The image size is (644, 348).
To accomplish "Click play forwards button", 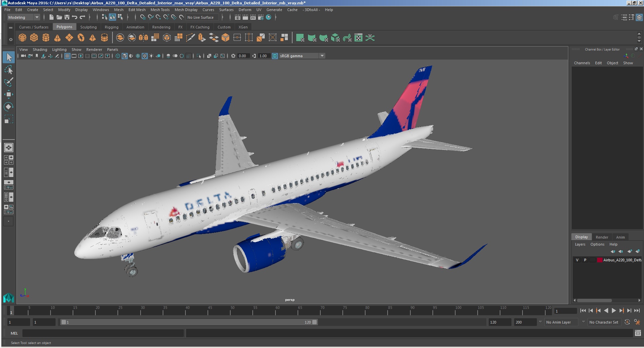I will (614, 311).
